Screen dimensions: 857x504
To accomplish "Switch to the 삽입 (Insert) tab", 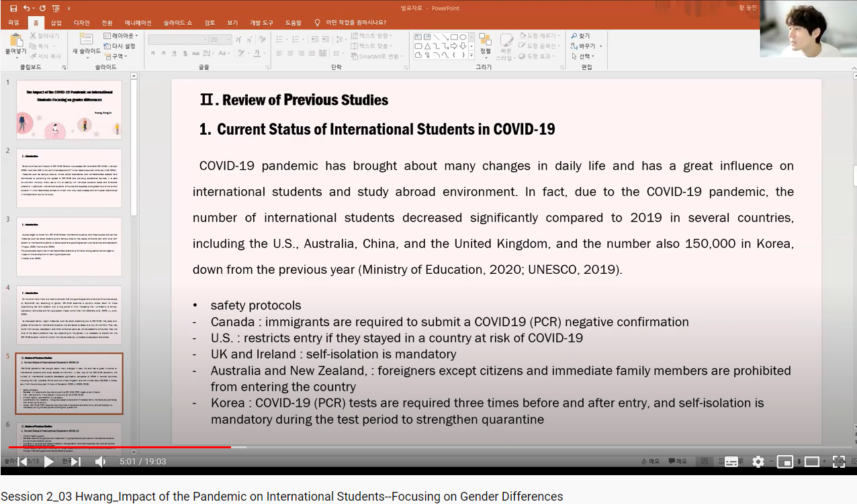I will (x=56, y=23).
